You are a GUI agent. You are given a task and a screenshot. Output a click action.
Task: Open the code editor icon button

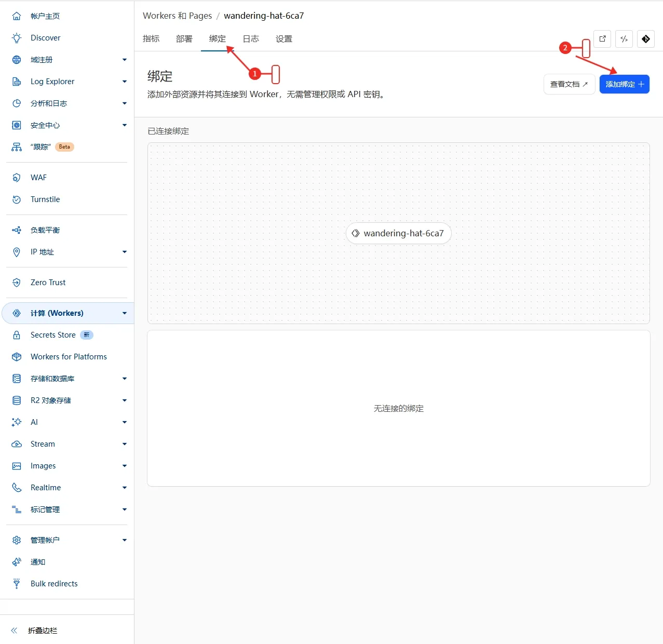[624, 39]
